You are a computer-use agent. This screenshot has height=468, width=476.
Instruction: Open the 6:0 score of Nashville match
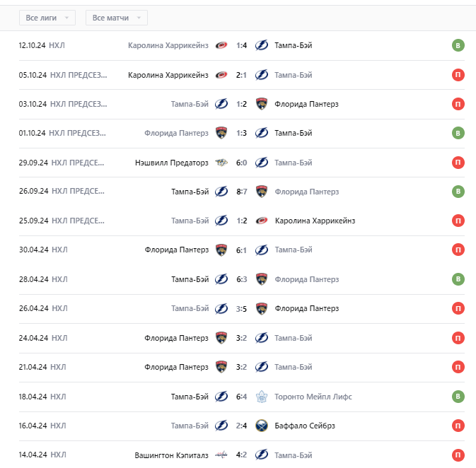[x=241, y=163]
